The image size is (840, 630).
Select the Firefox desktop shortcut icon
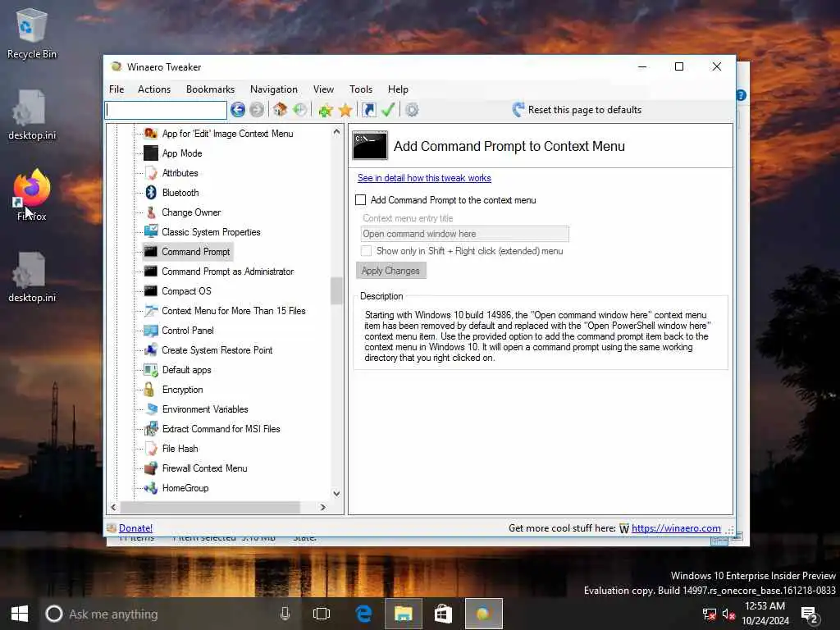point(32,194)
